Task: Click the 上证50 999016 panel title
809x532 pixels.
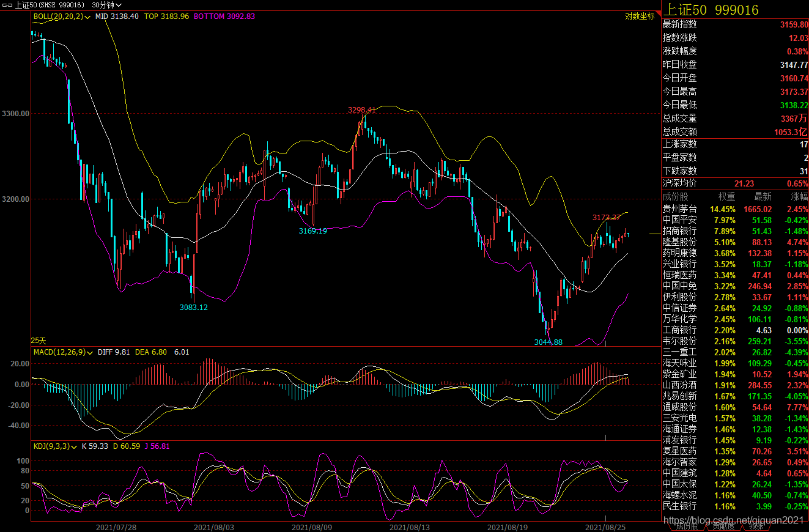Action: point(711,9)
